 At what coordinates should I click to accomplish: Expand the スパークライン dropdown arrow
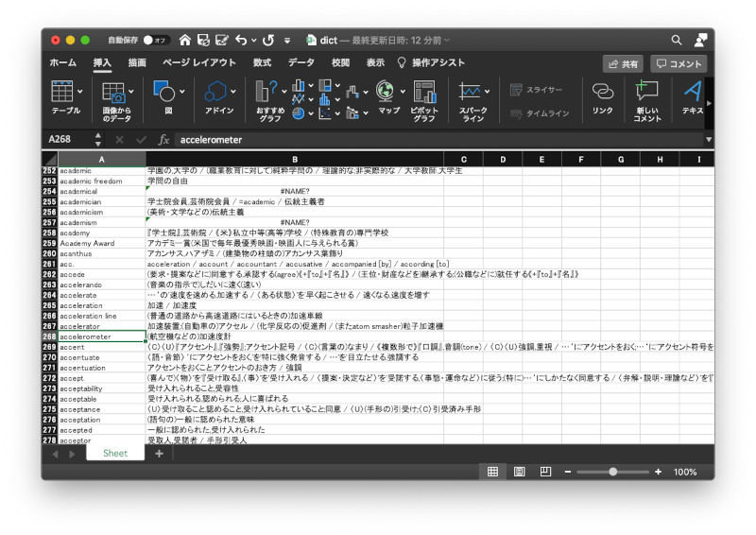coord(488,91)
